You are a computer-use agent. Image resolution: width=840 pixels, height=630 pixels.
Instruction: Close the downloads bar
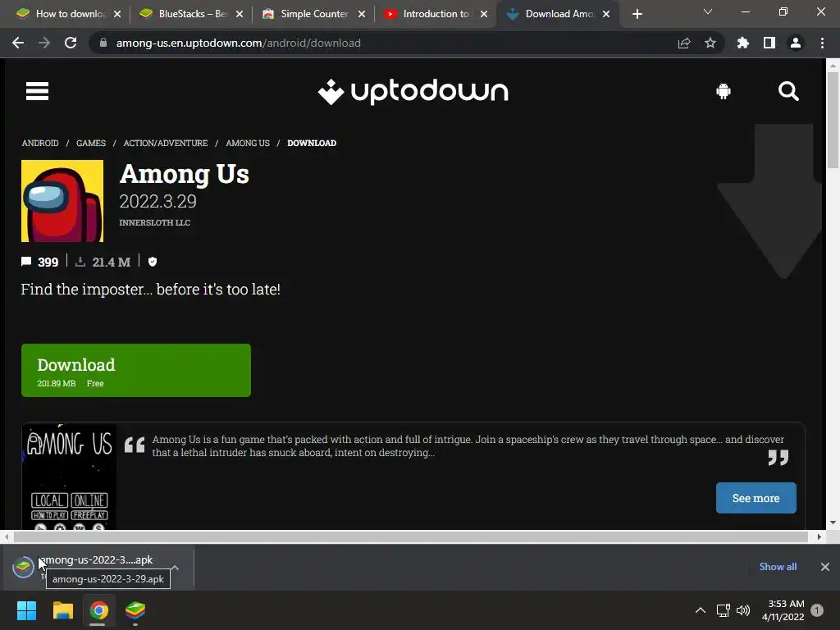tap(825, 567)
